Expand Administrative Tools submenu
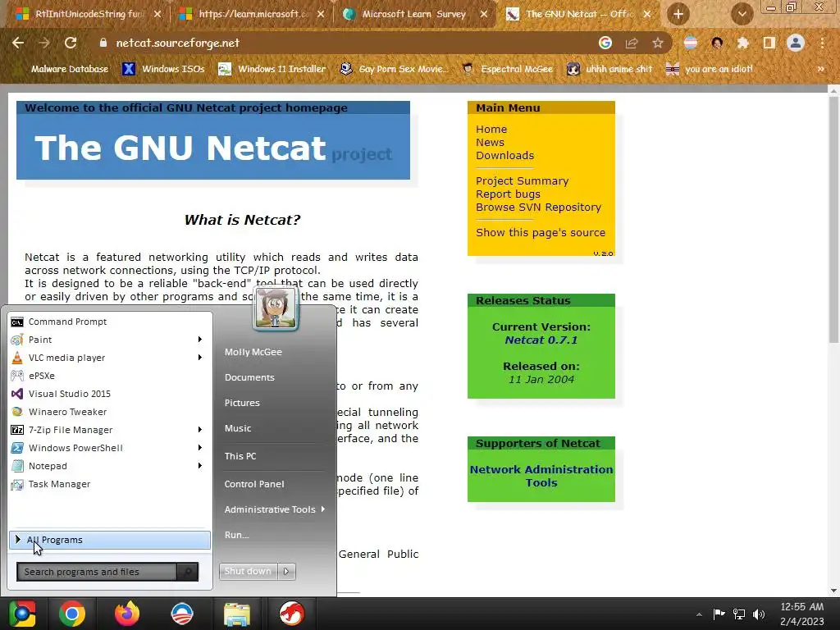The height and width of the screenshot is (630, 840). tap(274, 509)
